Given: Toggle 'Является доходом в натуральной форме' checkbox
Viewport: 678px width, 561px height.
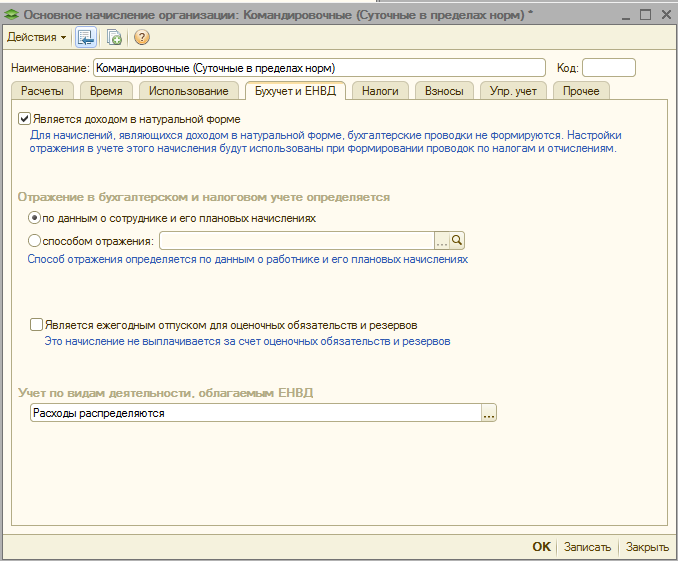Looking at the screenshot, I should tap(25, 118).
